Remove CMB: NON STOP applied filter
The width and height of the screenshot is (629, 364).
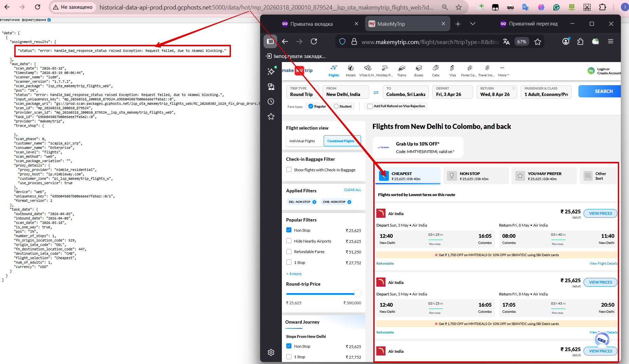tap(349, 202)
